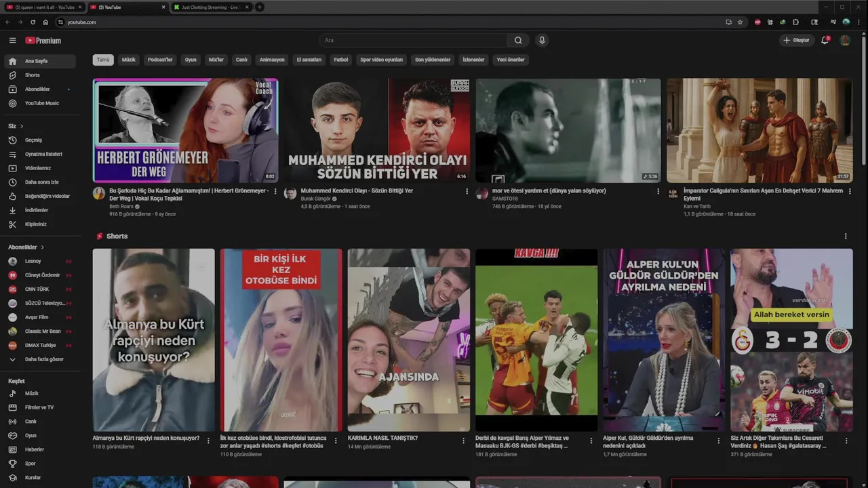Click the YouTube Premium logo
Viewport: 868px width, 488px height.
[43, 41]
